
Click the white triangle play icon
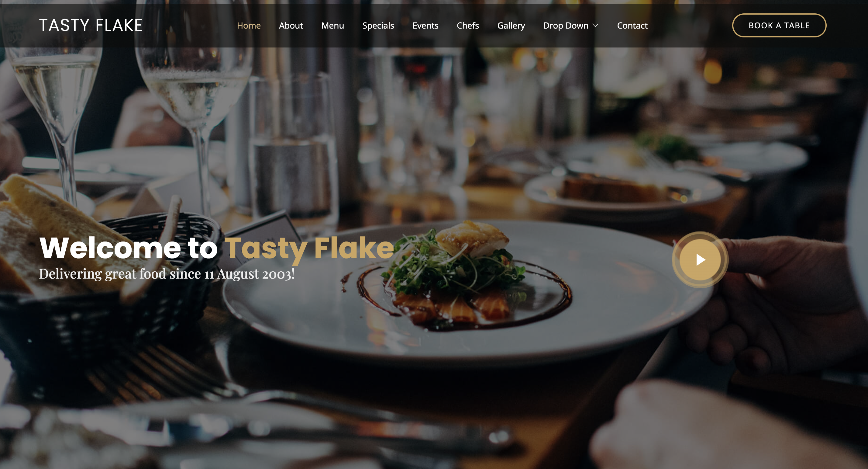701,260
